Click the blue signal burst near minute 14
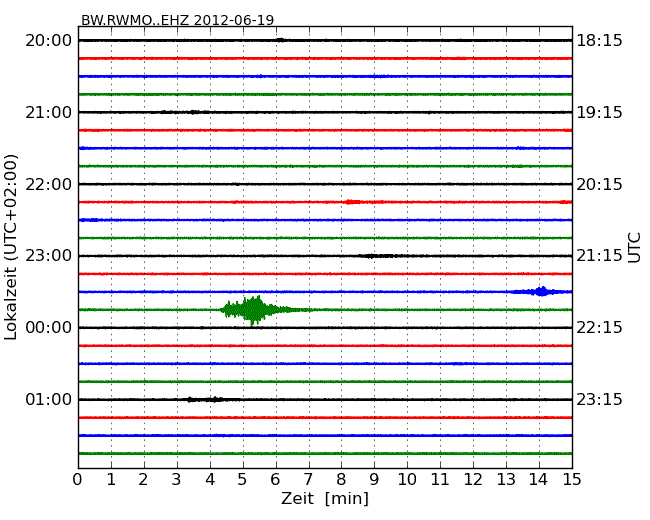The width and height of the screenshot is (650, 520). (x=539, y=292)
